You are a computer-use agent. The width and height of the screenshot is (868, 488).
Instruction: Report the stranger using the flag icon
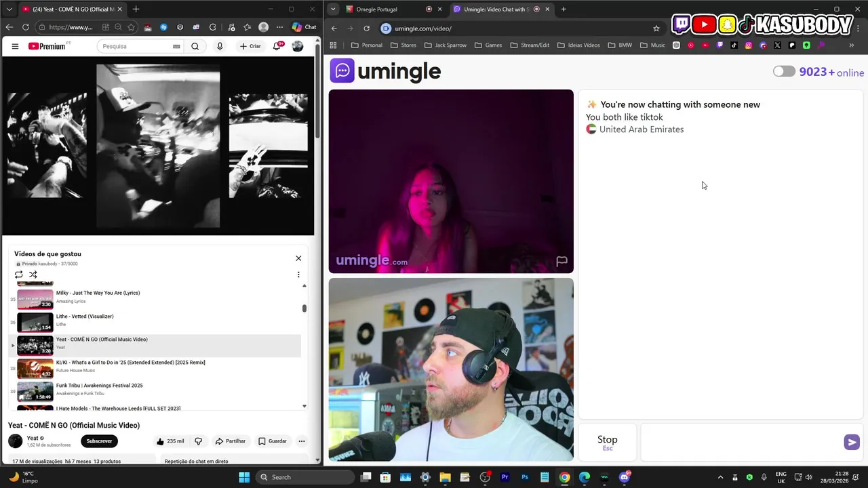point(561,261)
